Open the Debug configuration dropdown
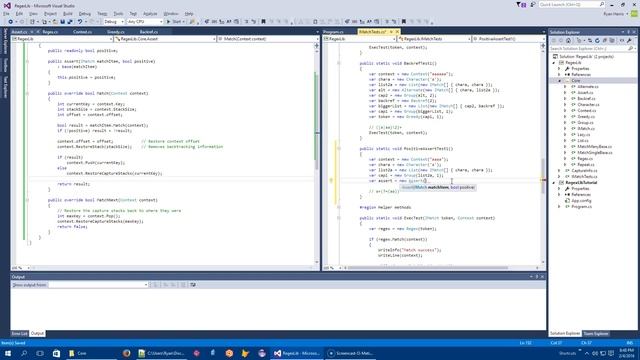 (x=114, y=22)
